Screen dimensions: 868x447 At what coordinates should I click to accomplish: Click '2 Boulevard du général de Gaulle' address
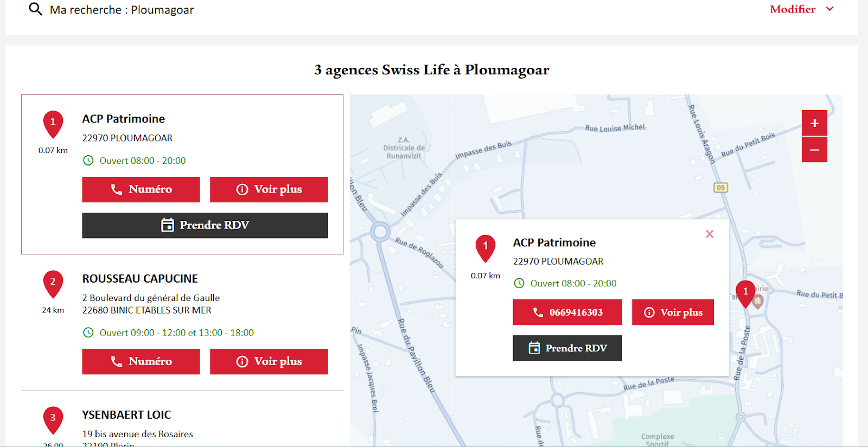click(151, 298)
